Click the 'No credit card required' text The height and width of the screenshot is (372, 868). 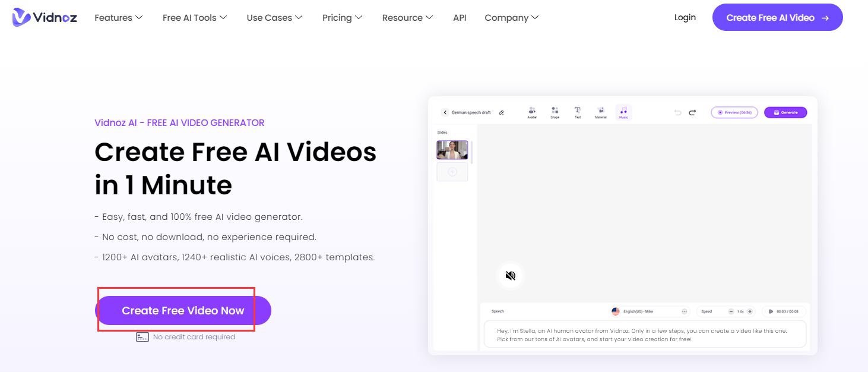click(194, 337)
